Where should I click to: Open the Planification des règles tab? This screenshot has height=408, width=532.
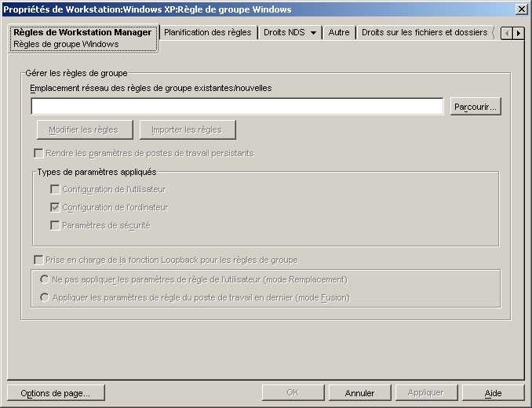[x=208, y=32]
